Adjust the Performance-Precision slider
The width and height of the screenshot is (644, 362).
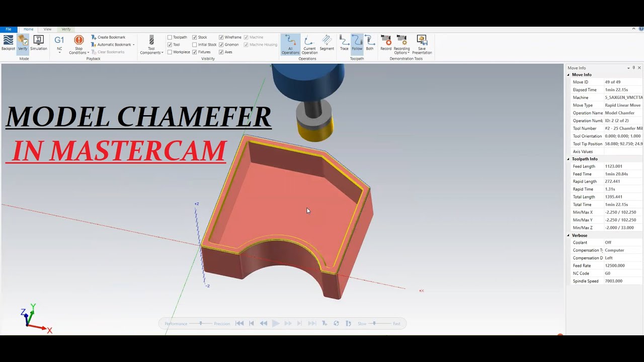click(x=200, y=323)
